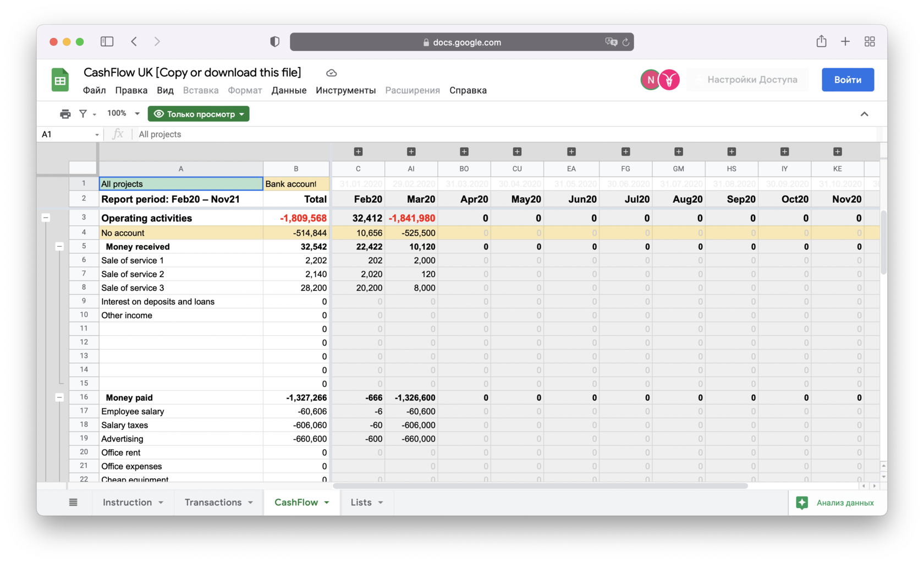Screen dimensions: 924x564
Task: Toggle the Safari sidebar icon
Action: (107, 42)
